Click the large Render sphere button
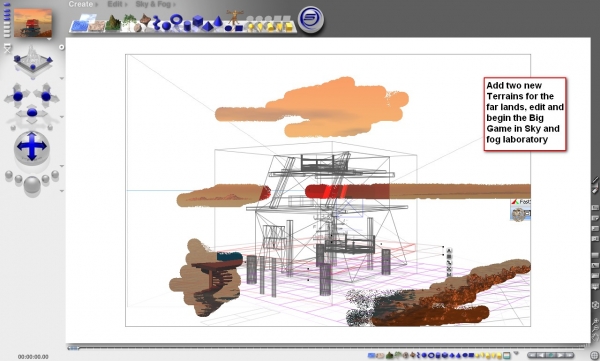600x361 pixels. pos(32,185)
